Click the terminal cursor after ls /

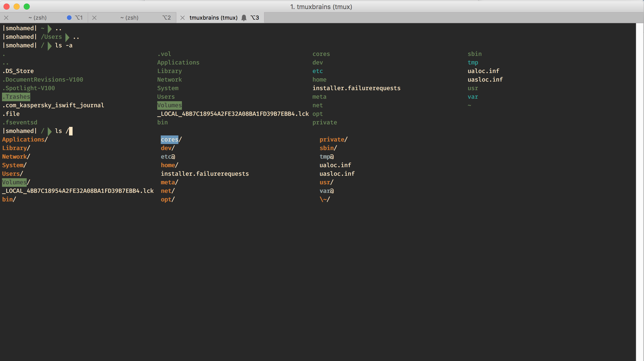[71, 131]
